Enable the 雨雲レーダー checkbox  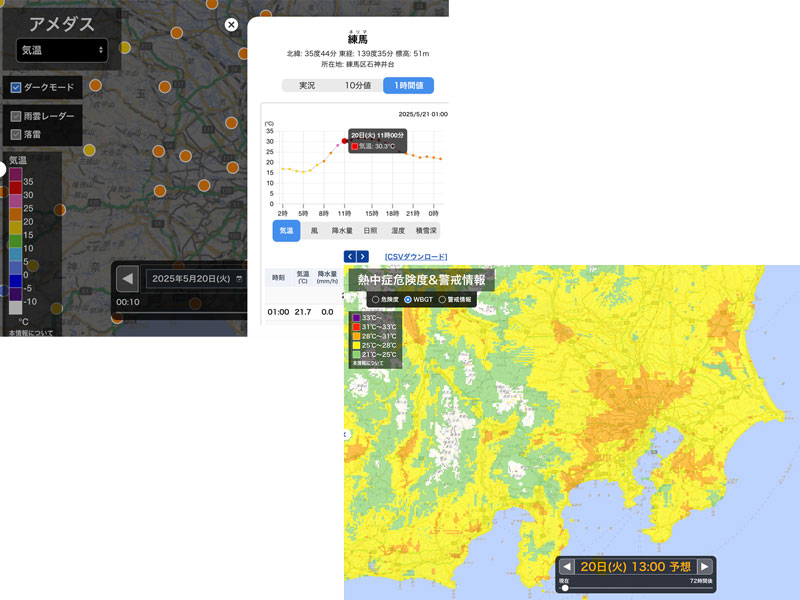[x=16, y=116]
